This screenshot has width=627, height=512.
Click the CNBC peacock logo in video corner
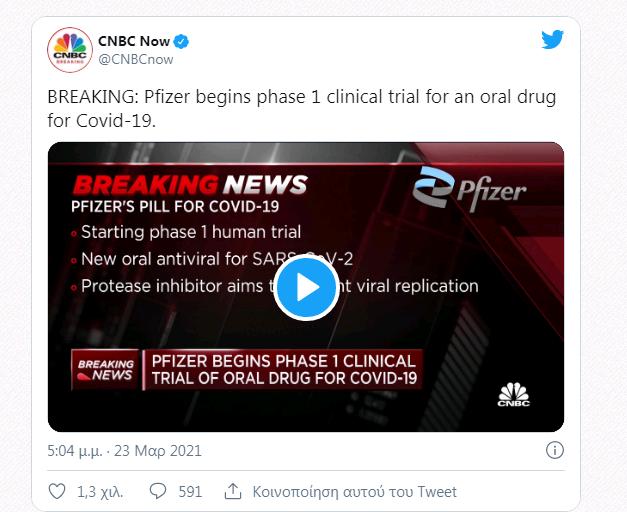[x=513, y=395]
